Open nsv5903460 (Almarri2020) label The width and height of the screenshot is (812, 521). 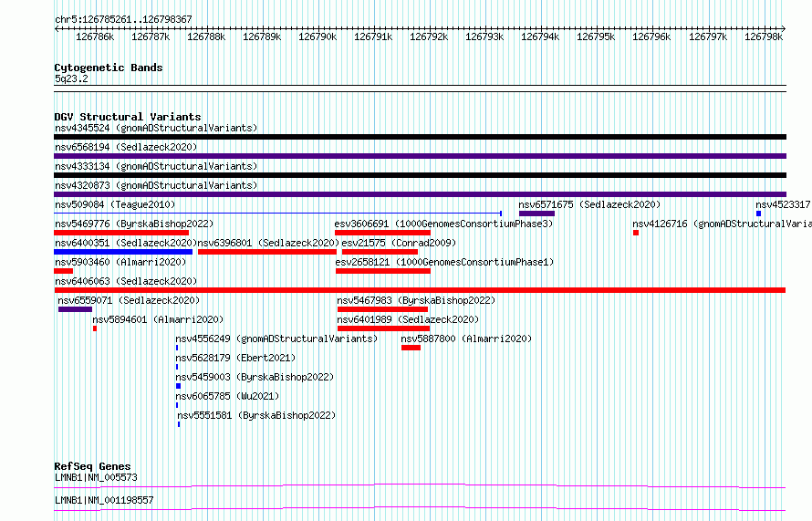120,262
